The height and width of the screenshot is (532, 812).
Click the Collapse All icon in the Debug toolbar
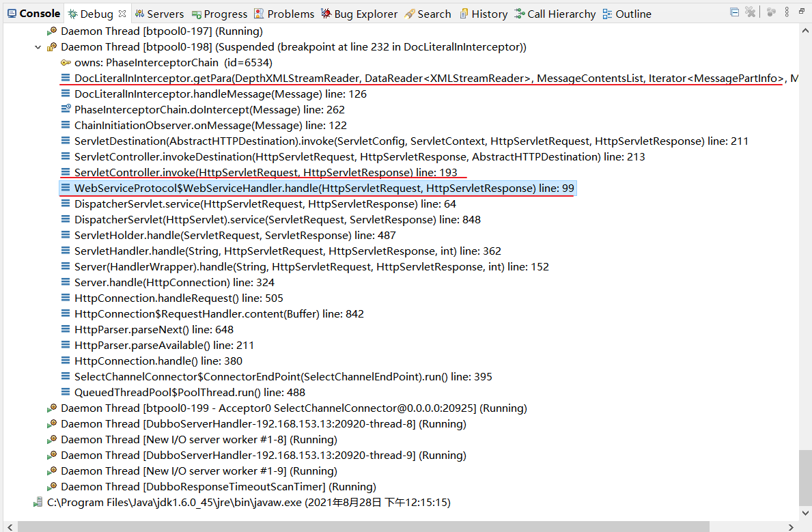pos(735,12)
